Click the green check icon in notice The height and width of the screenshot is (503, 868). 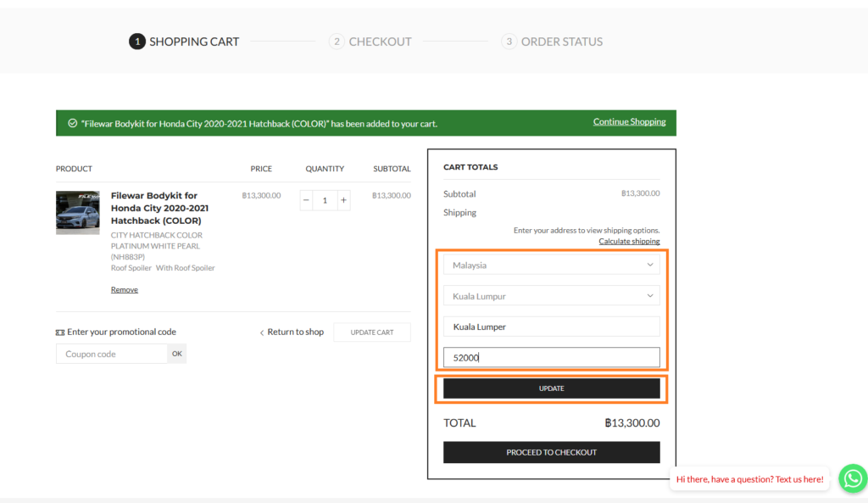73,123
